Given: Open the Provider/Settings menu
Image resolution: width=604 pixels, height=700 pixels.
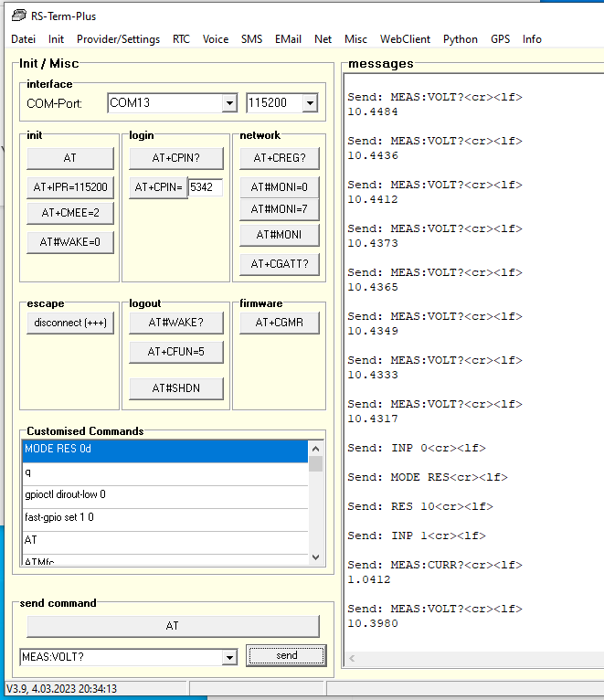Looking at the screenshot, I should tap(118, 39).
